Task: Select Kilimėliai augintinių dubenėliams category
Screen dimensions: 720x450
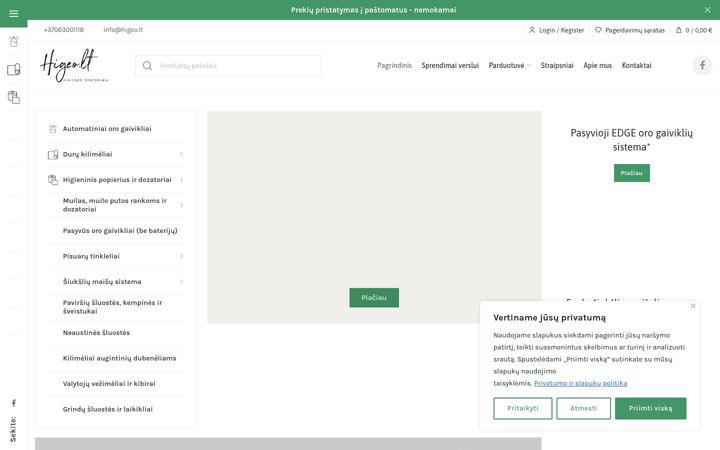Action: pyautogui.click(x=119, y=358)
